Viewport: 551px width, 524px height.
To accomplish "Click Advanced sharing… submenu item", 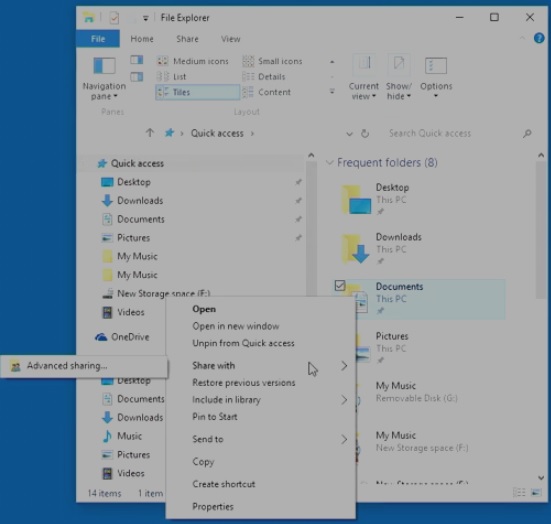I will [x=84, y=366].
